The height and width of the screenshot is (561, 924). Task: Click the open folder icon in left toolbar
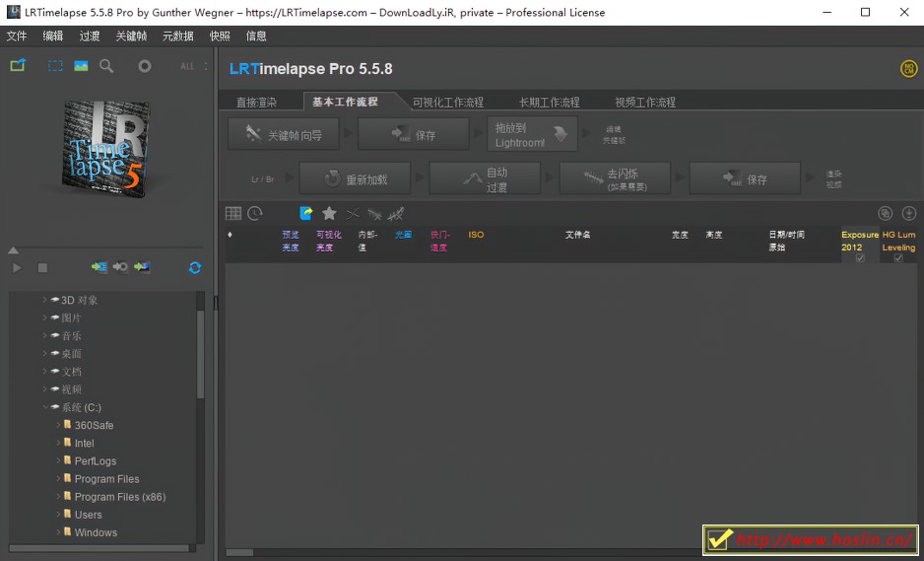tap(19, 65)
